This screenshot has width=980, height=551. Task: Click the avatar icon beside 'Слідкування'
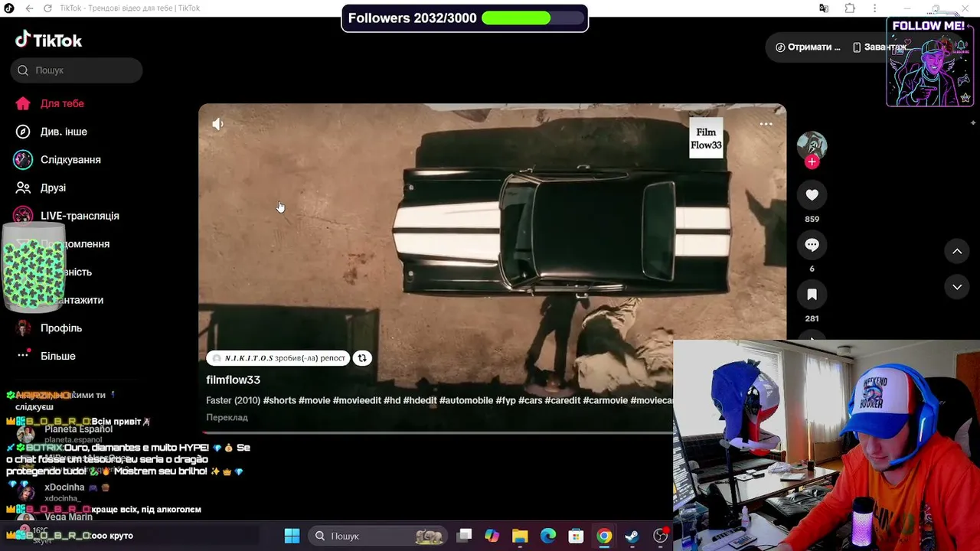pyautogui.click(x=23, y=160)
